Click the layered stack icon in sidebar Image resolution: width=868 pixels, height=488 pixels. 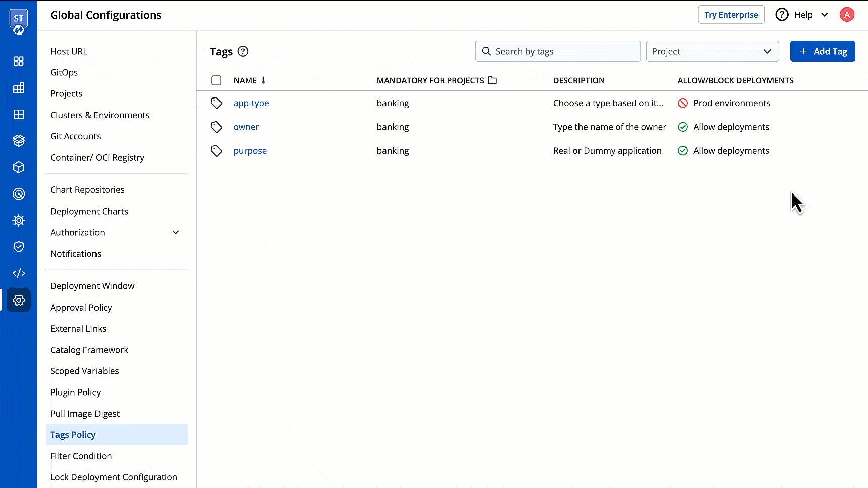click(x=19, y=141)
